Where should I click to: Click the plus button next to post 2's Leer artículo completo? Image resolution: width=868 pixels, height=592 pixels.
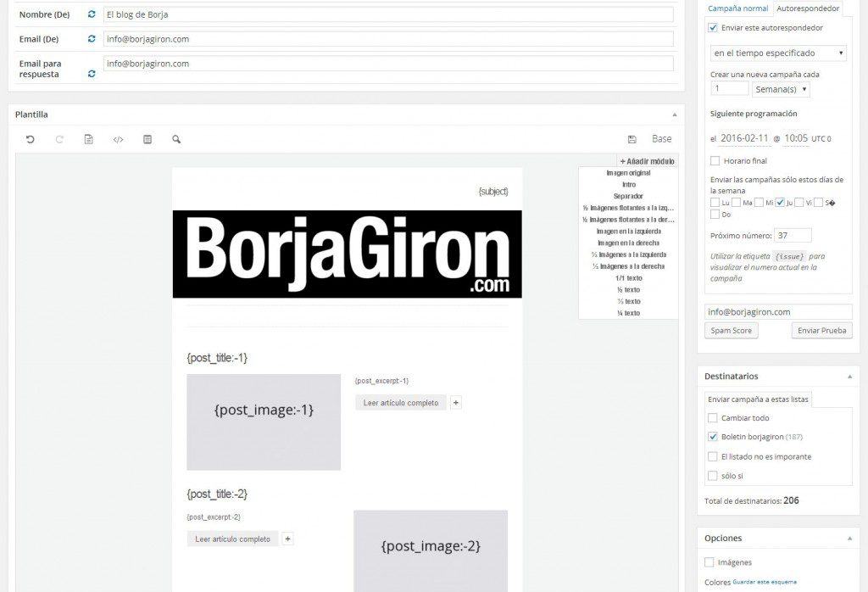tap(287, 539)
